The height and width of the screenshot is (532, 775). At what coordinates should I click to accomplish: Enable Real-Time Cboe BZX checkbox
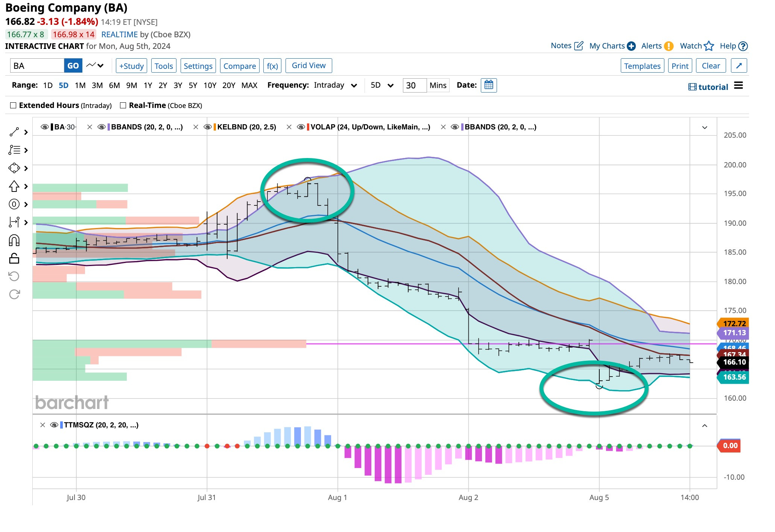tap(123, 105)
